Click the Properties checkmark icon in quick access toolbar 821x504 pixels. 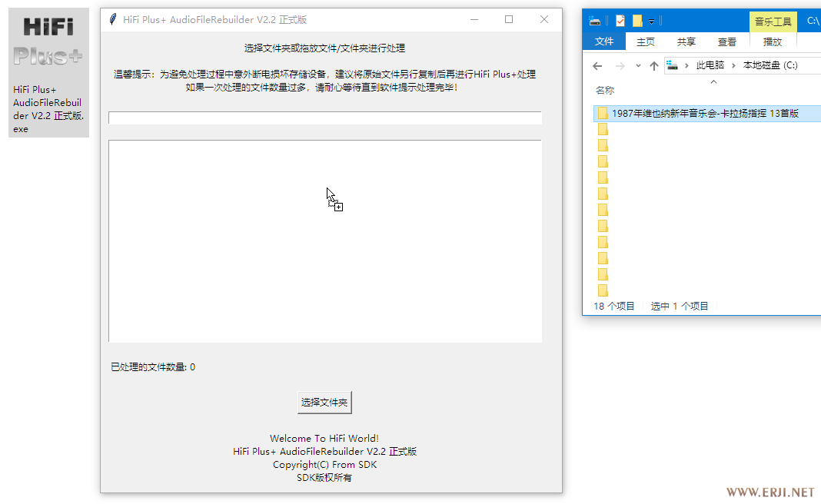click(x=620, y=21)
